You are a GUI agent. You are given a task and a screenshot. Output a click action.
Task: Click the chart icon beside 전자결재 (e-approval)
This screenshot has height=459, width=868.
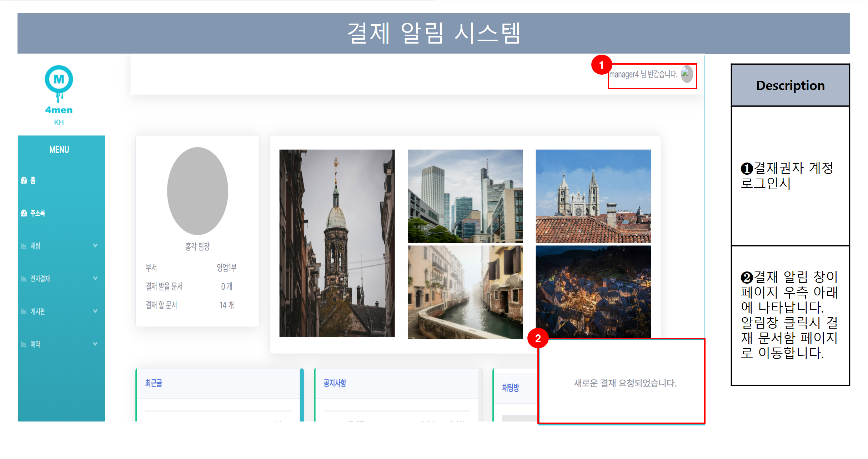click(x=24, y=279)
